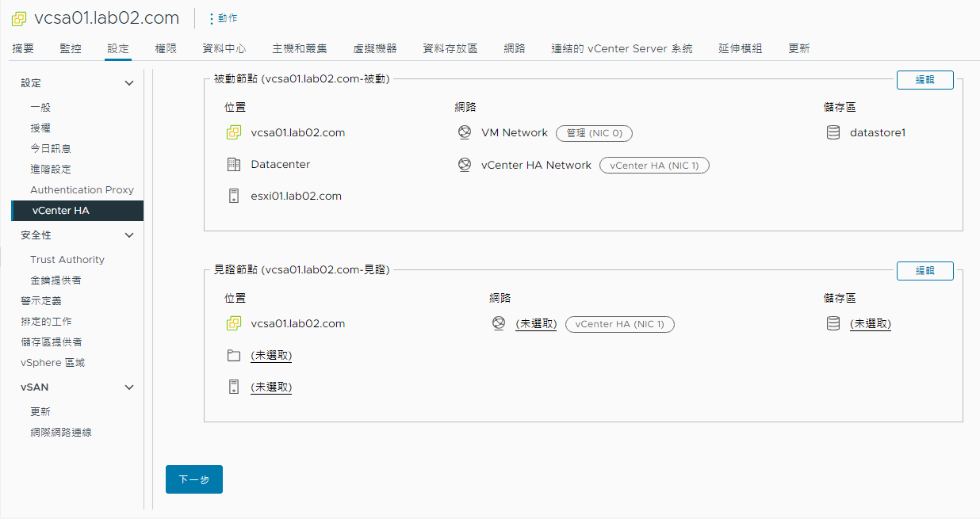Click vcsa01.lab02.com in 被動節點 location
The image size is (980, 519).
pyautogui.click(x=297, y=132)
